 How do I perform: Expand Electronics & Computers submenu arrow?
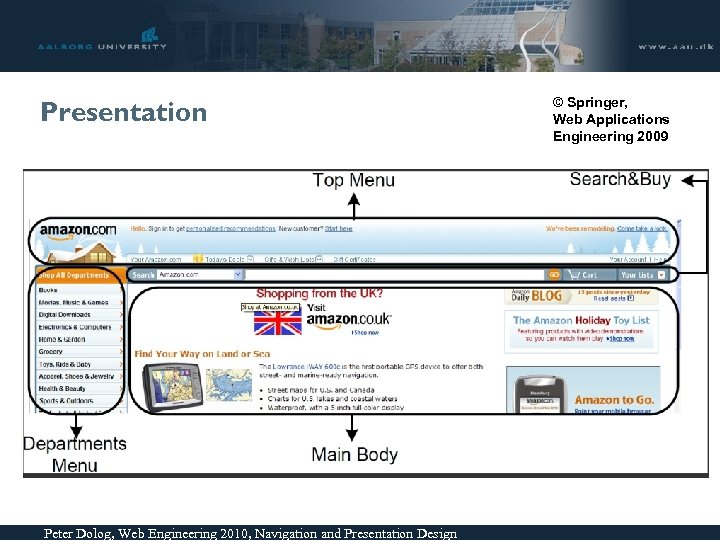121,327
